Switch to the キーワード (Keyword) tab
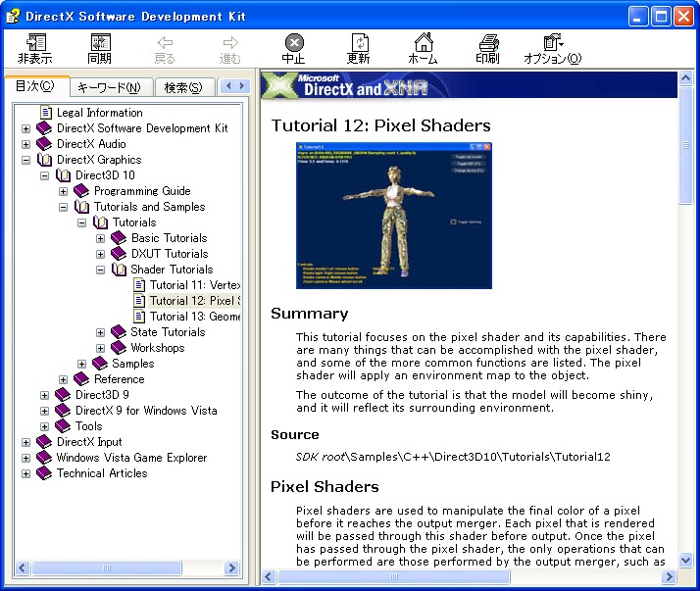 (x=109, y=88)
